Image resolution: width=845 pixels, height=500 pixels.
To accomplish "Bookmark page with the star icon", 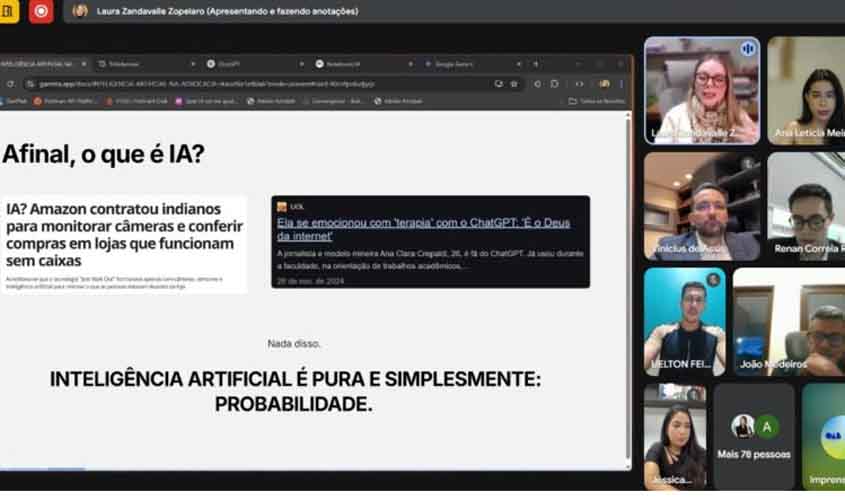I will [x=514, y=84].
